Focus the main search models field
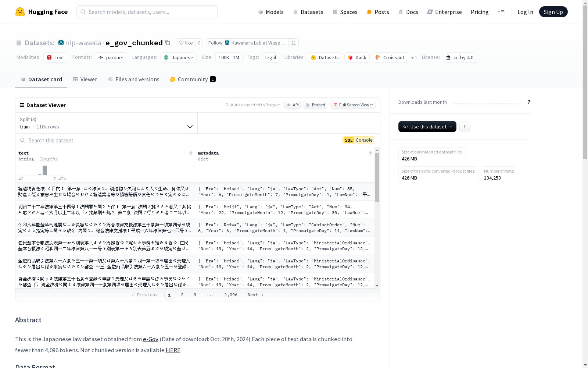This screenshot has height=368, width=588. (x=147, y=12)
